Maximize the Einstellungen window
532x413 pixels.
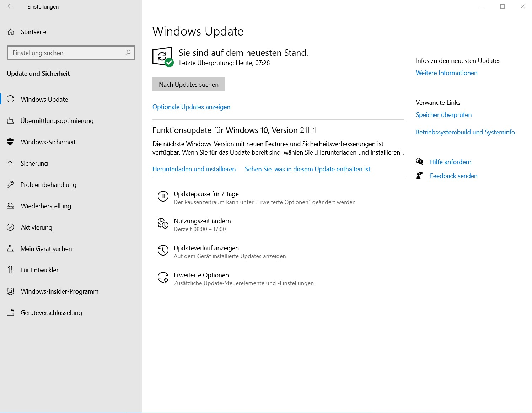[503, 6]
